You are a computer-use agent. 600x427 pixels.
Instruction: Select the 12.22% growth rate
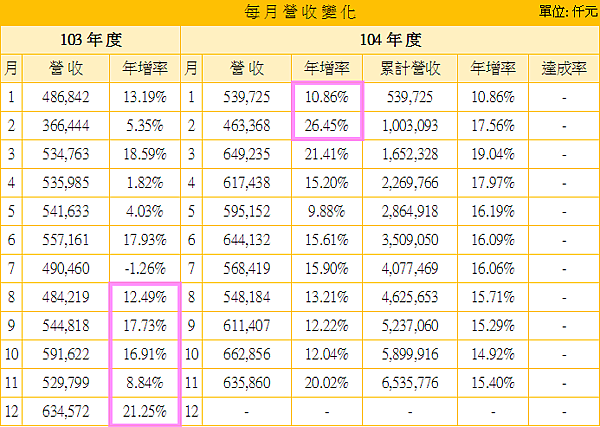pos(326,326)
